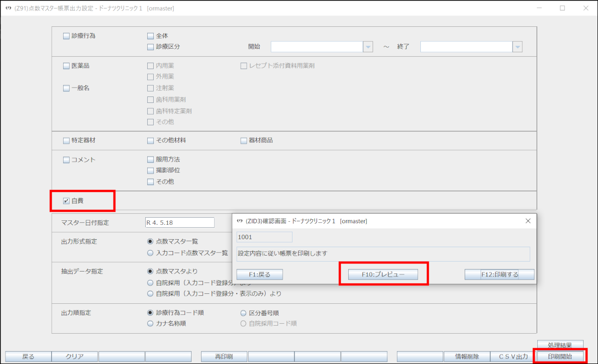
Task: Tick the 特定器材 checkbox
Action: tap(67, 140)
